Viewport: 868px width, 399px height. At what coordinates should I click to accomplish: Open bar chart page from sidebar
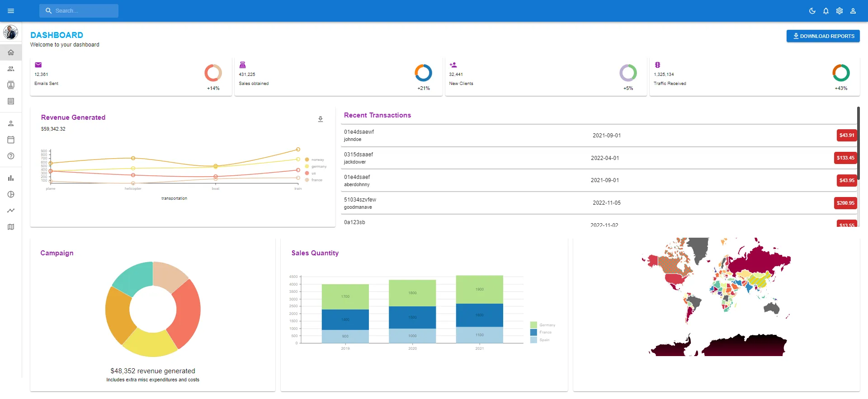pos(11,178)
